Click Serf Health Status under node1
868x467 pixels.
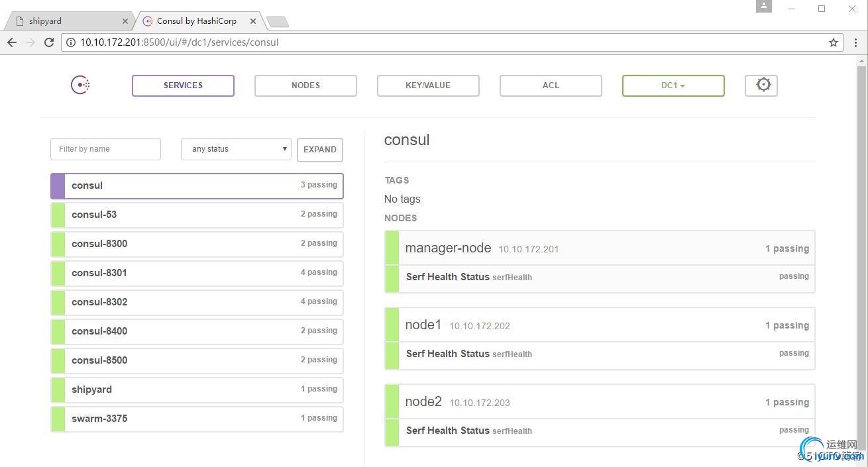click(x=448, y=354)
